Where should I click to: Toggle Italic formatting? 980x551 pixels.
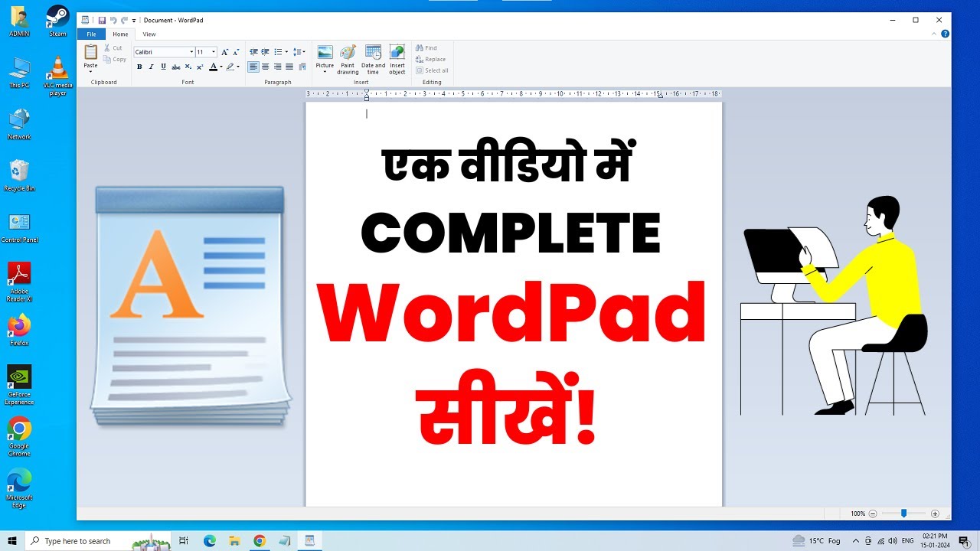tap(152, 67)
